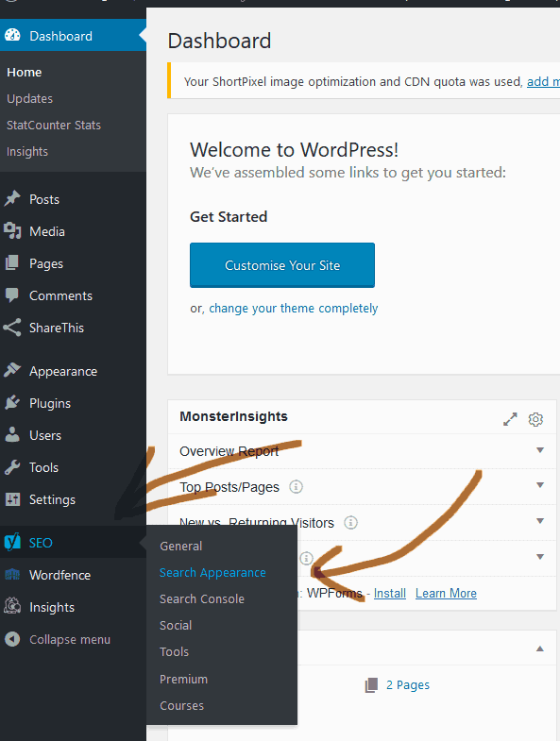Click the info icon beside Top Posts/Pages

(x=297, y=486)
